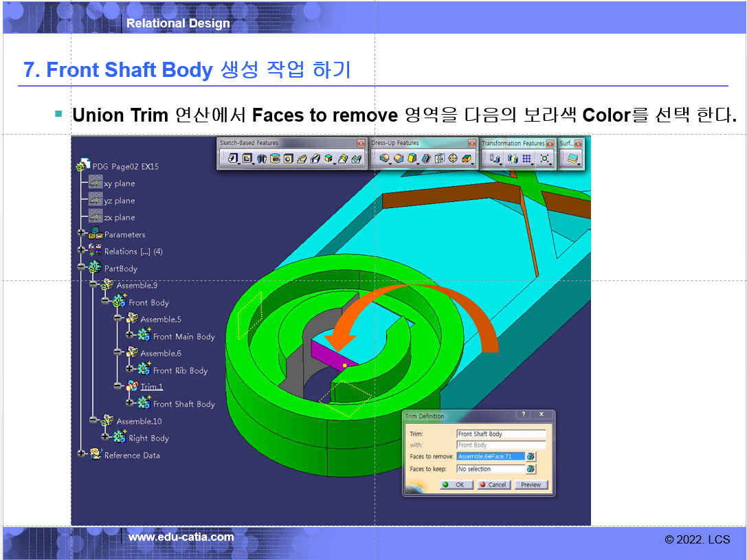Expand the Parameters tree node
This screenshot has width=747, height=560.
(x=81, y=234)
